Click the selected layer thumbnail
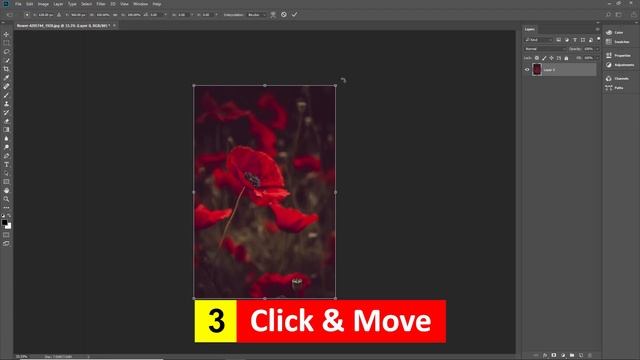640x360 pixels. [537, 70]
